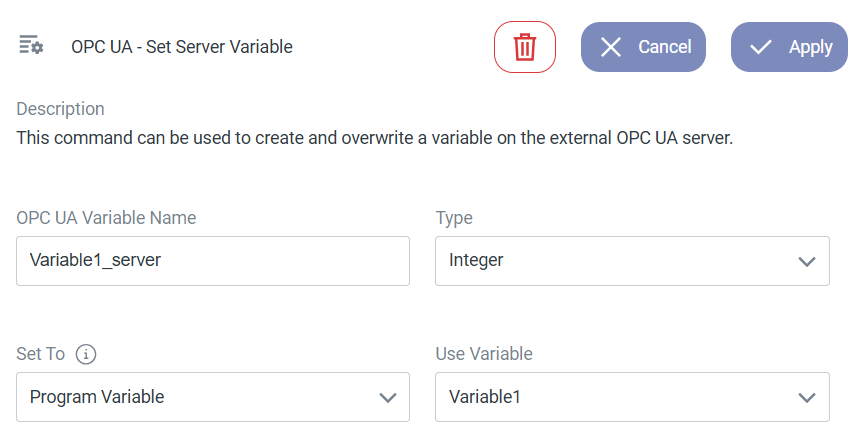
Task: Click the X icon inside Cancel button
Action: [x=611, y=47]
